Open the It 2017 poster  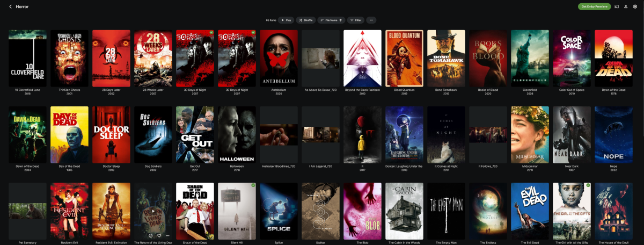(x=362, y=134)
